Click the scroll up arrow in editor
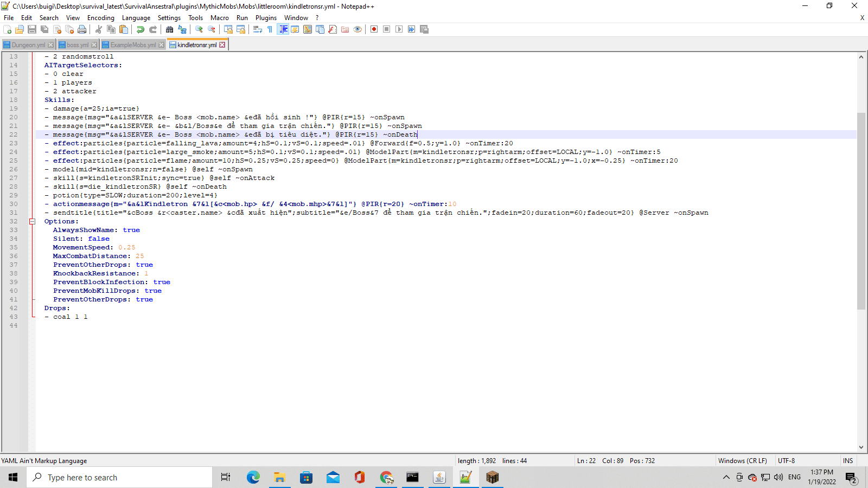The image size is (868, 488). coord(861,57)
